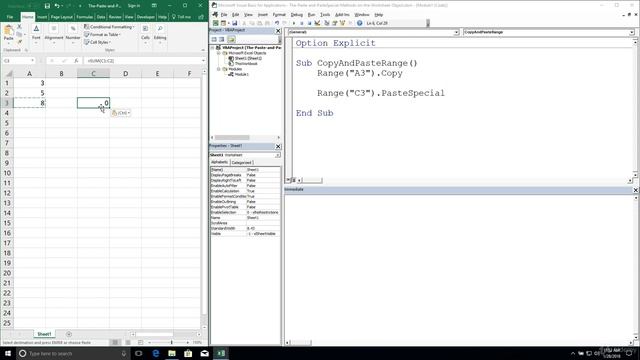This screenshot has width=640, height=360.
Task: Open the Editing group search icon
Action: [x=160, y=29]
